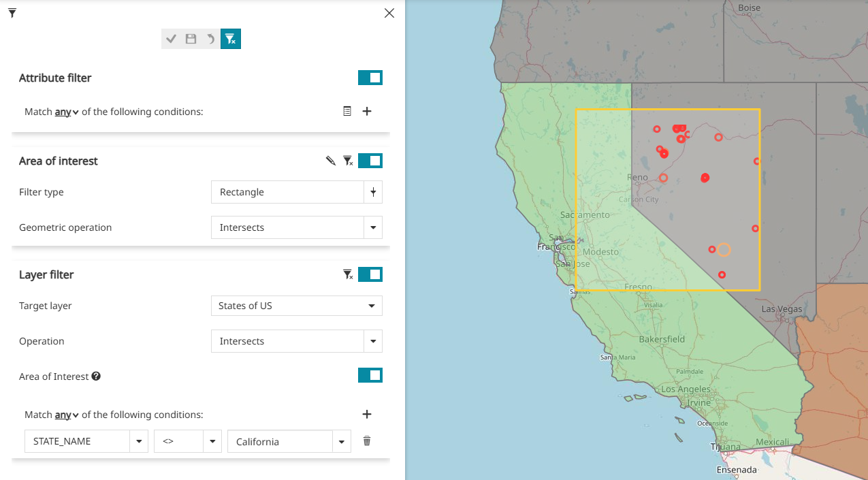The height and width of the screenshot is (480, 868).
Task: Close the filter panel with X
Action: coord(389,13)
